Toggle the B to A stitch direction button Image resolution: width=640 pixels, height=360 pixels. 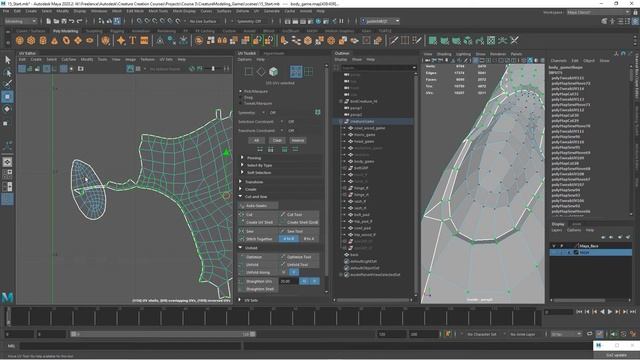[x=309, y=239]
